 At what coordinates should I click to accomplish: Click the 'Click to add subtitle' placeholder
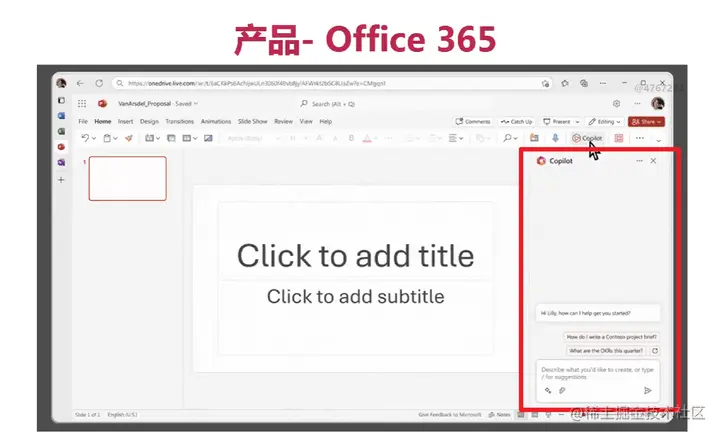tap(355, 296)
